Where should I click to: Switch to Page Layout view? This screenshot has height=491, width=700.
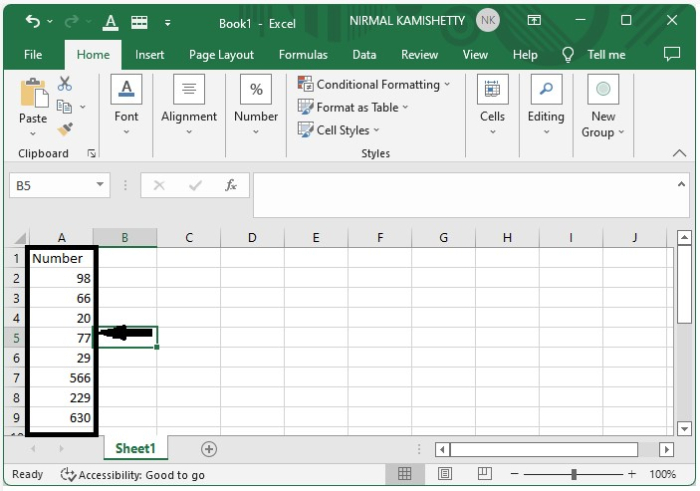(x=445, y=474)
